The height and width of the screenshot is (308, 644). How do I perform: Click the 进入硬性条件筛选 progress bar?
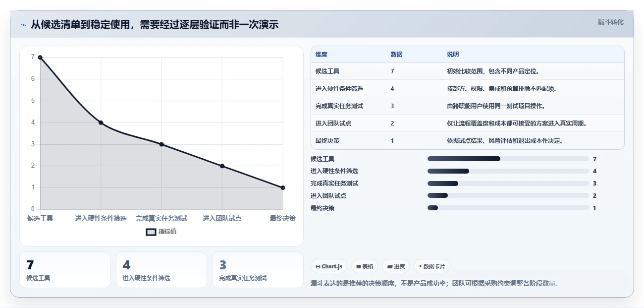(508, 171)
